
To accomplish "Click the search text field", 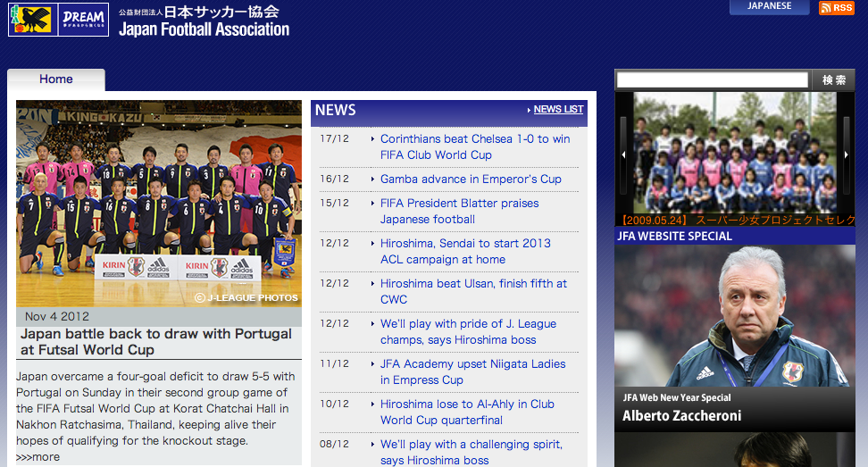I will (x=713, y=79).
